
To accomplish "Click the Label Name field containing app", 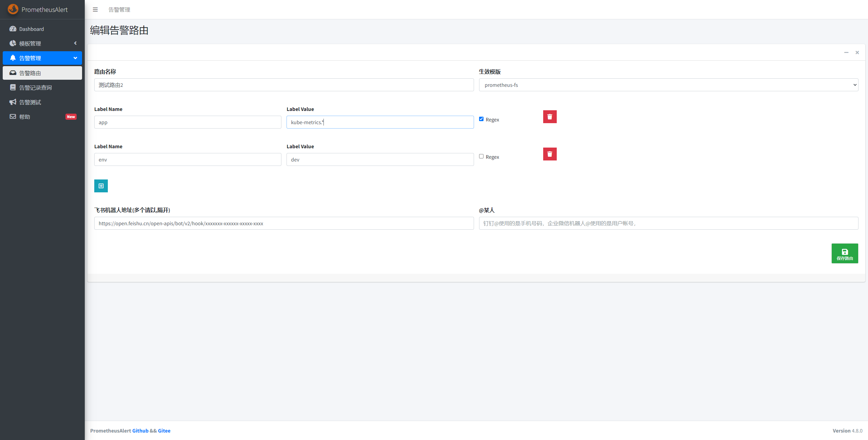I will coord(188,122).
